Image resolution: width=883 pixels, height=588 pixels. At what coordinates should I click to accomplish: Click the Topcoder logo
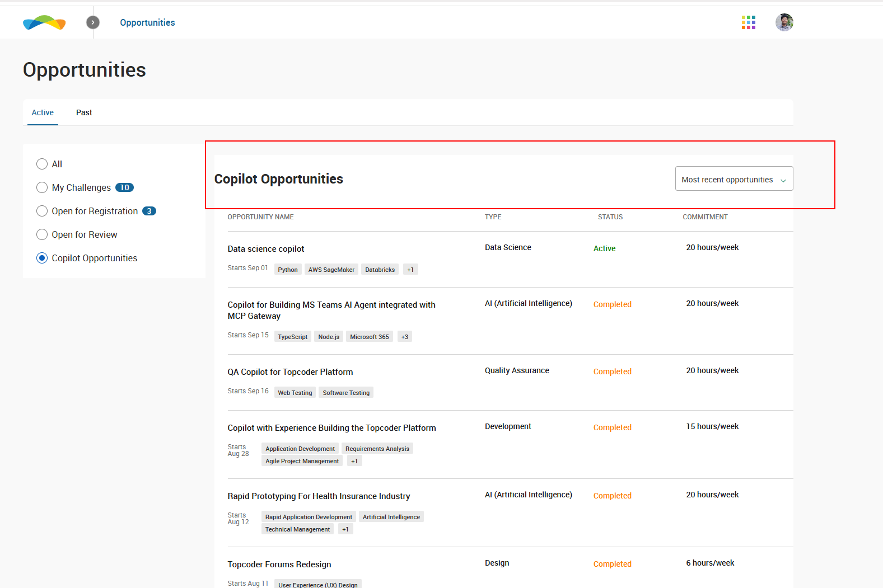pos(44,22)
